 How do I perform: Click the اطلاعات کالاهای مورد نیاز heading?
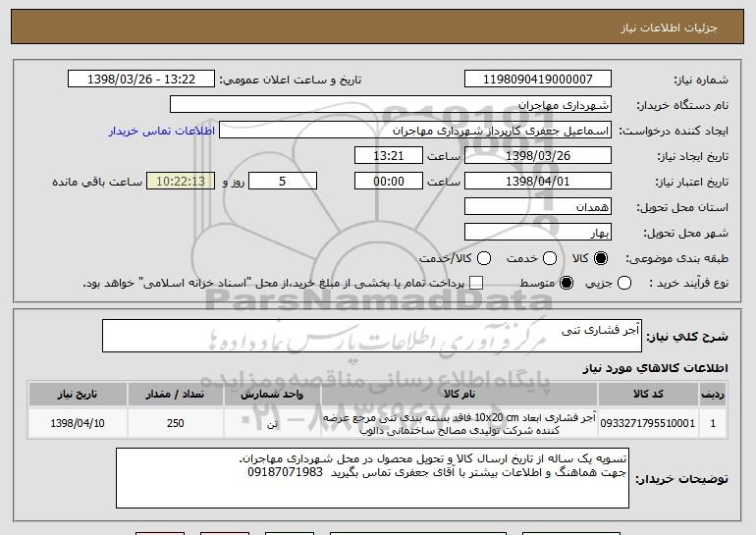point(655,368)
